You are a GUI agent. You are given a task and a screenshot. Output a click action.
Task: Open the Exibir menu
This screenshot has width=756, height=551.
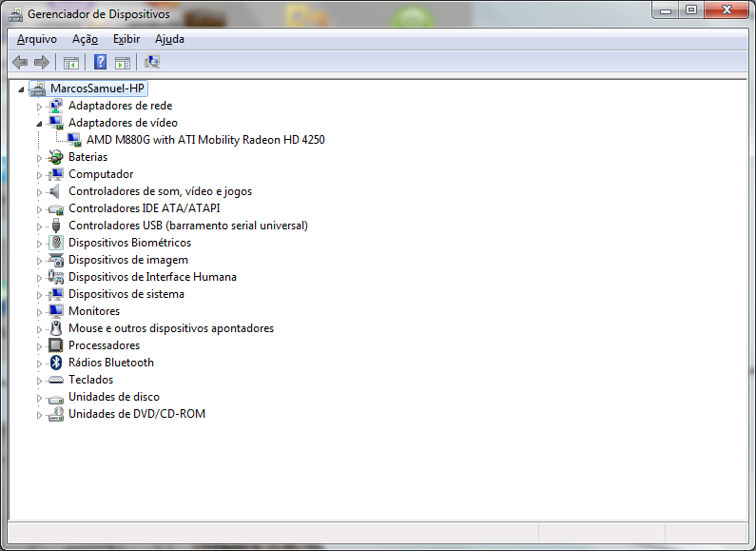pyautogui.click(x=126, y=39)
